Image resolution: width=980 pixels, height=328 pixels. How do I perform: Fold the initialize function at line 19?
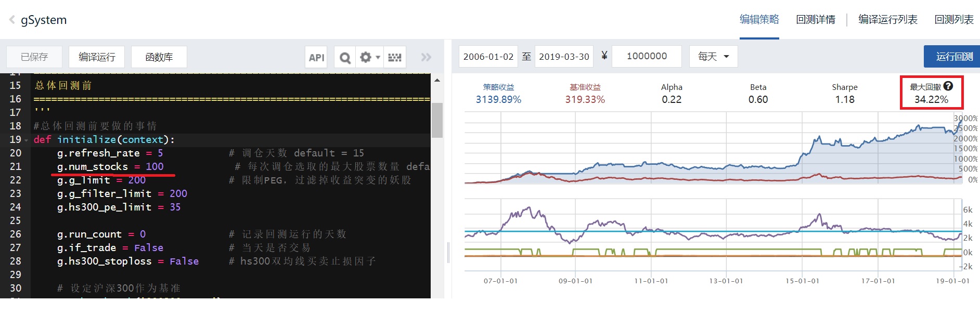click(26, 140)
